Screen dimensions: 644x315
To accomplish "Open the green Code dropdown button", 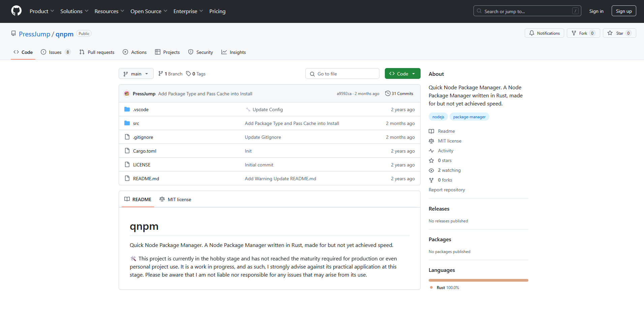I will click(x=402, y=74).
